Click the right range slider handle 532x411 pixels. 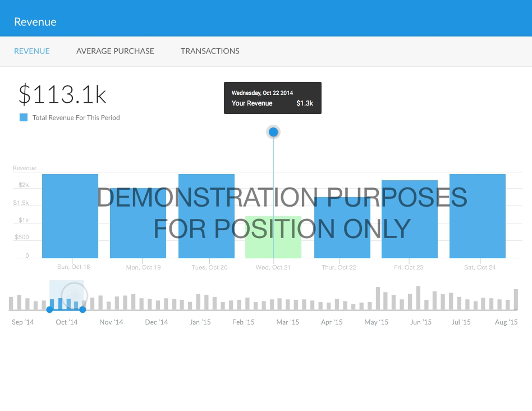click(83, 310)
